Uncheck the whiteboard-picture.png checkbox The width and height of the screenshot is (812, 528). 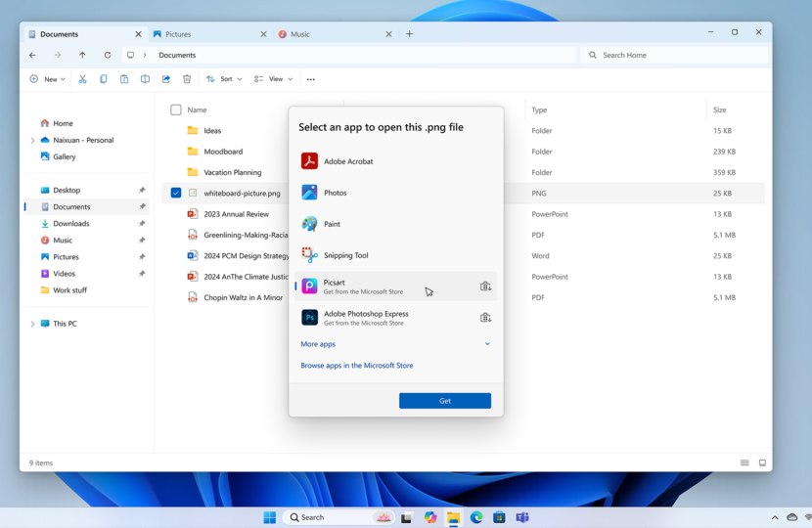coord(176,193)
